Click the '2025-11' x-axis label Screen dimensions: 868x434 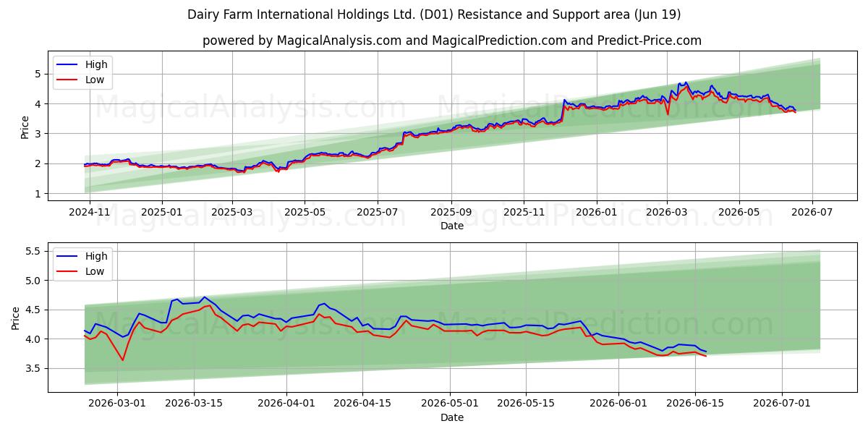click(524, 213)
